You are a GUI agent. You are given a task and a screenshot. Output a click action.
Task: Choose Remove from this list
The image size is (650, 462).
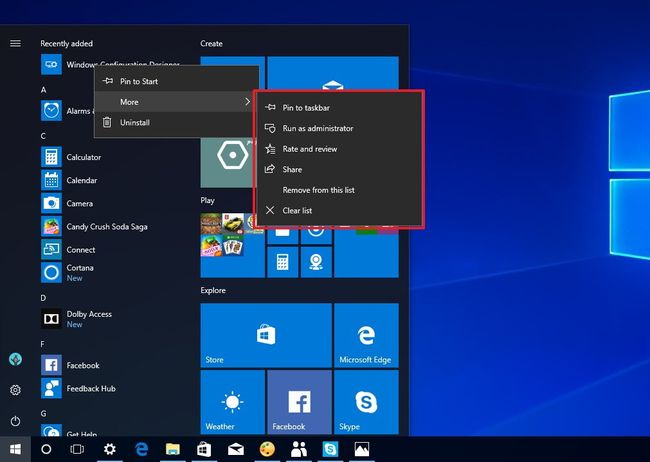click(339, 190)
